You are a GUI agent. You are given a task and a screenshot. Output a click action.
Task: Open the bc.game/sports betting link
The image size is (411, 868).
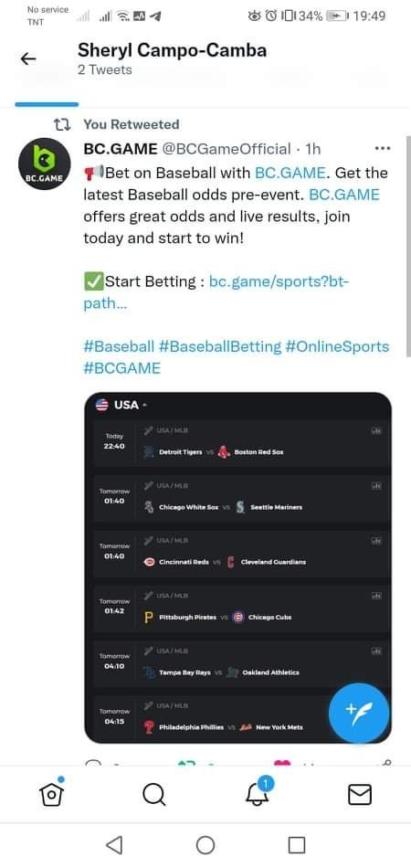coord(216,293)
